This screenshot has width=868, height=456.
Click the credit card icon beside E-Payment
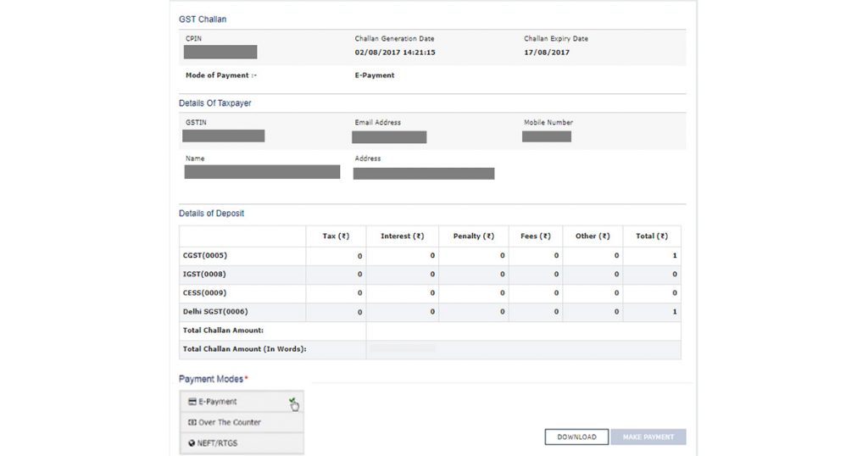[192, 402]
